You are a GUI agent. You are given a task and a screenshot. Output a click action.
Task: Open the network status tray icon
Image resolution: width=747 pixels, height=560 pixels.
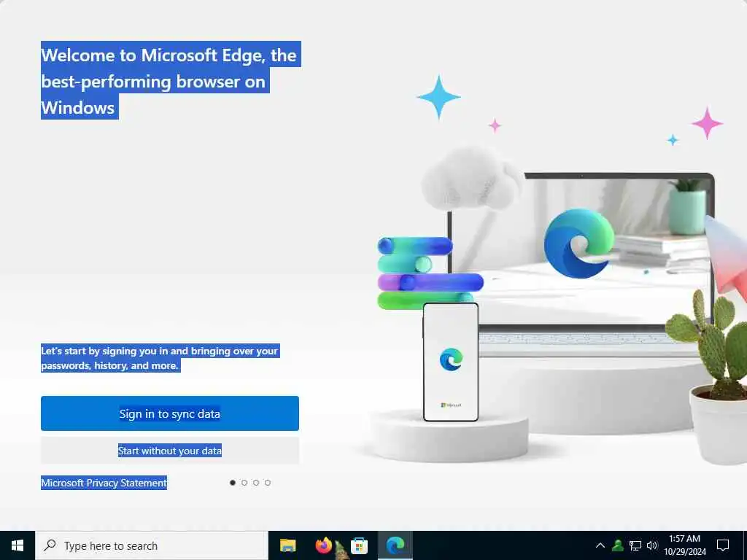point(635,545)
